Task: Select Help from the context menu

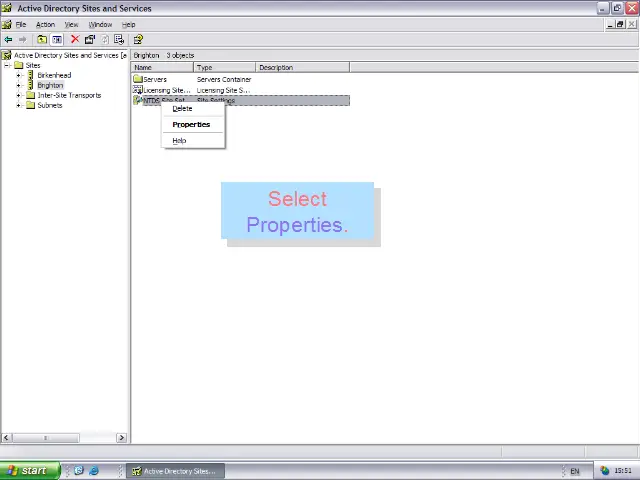Action: coord(193,140)
